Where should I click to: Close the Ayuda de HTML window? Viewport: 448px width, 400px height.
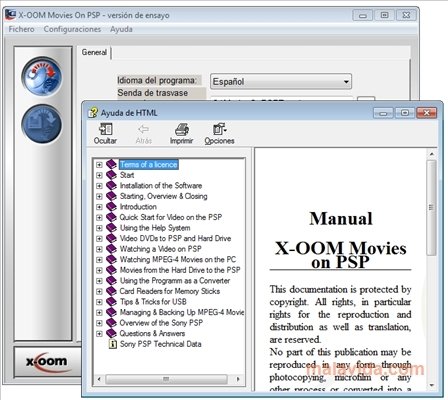coord(426,113)
